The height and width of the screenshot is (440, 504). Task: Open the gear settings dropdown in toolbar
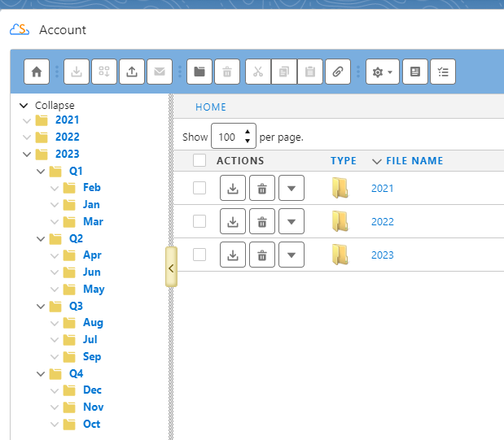(381, 72)
